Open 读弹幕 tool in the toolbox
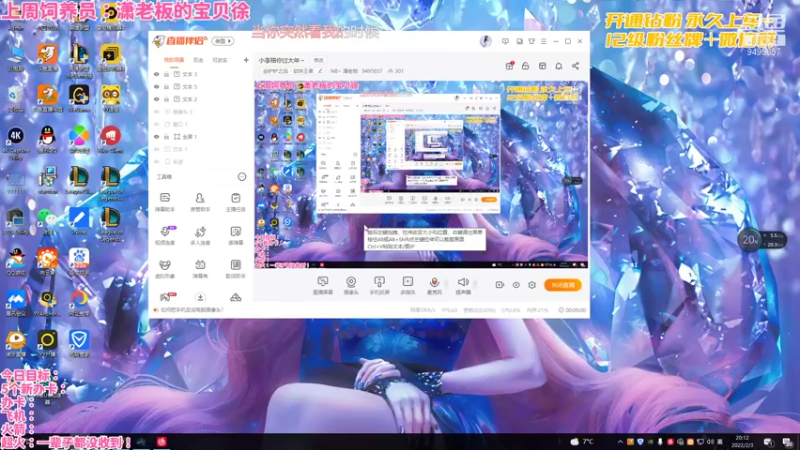Screen dimensions: 800x450 coord(235,235)
